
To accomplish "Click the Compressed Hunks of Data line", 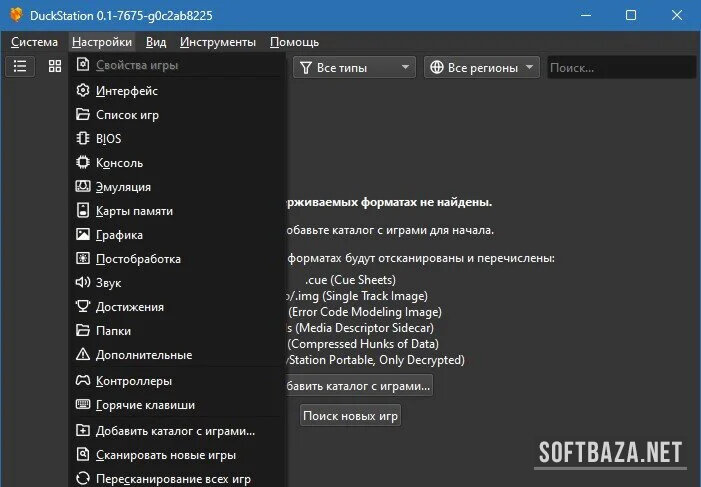I will (363, 343).
